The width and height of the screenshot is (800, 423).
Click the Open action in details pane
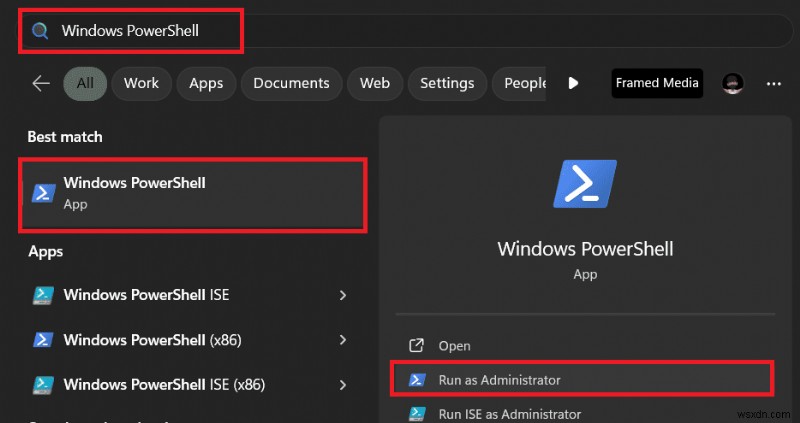click(x=585, y=345)
